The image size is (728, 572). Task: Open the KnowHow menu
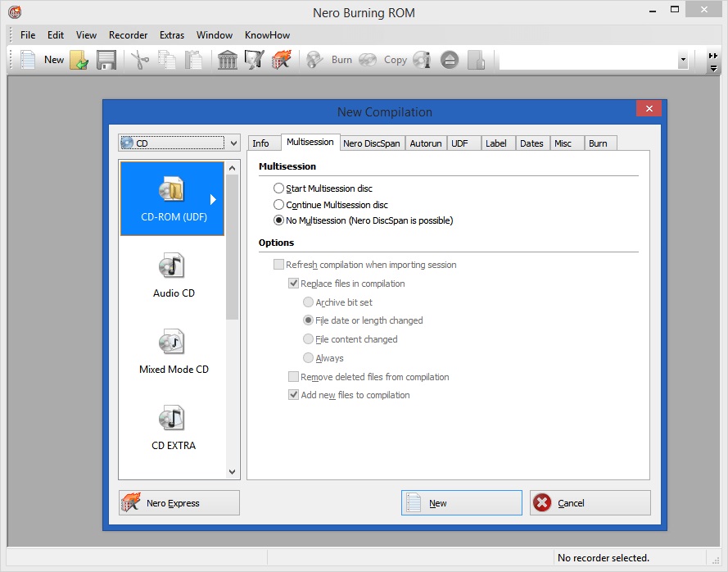(268, 35)
